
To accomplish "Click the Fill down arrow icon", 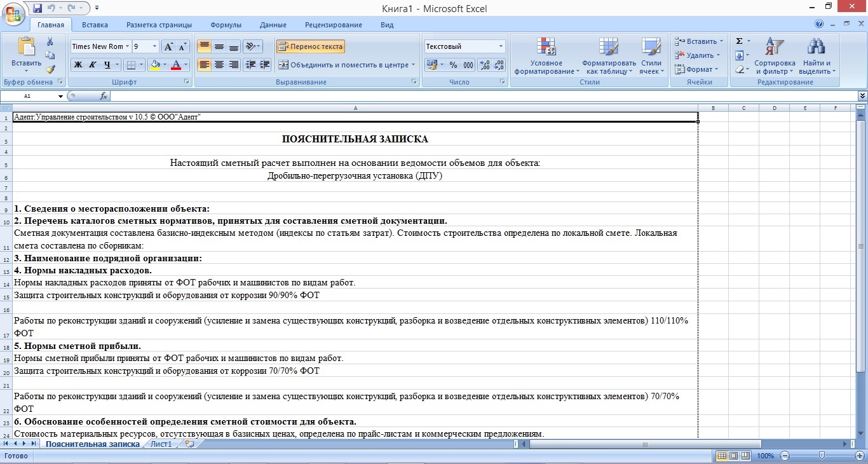I will coord(739,55).
